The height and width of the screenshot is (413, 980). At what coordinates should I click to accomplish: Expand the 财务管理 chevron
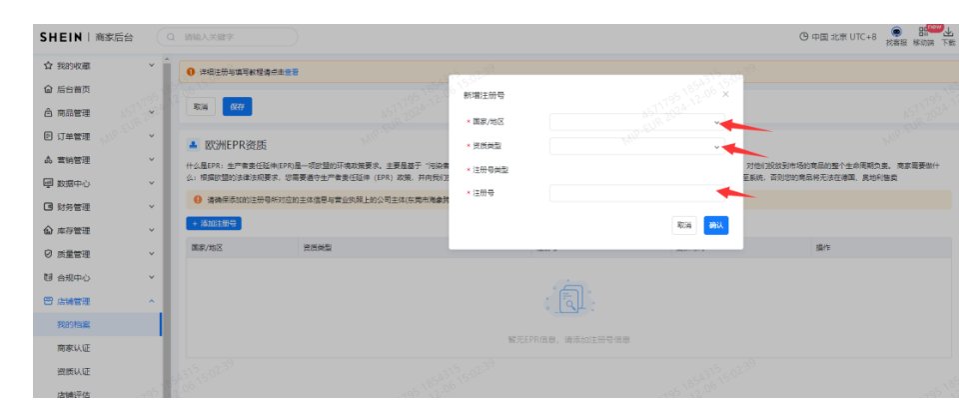[x=151, y=206]
